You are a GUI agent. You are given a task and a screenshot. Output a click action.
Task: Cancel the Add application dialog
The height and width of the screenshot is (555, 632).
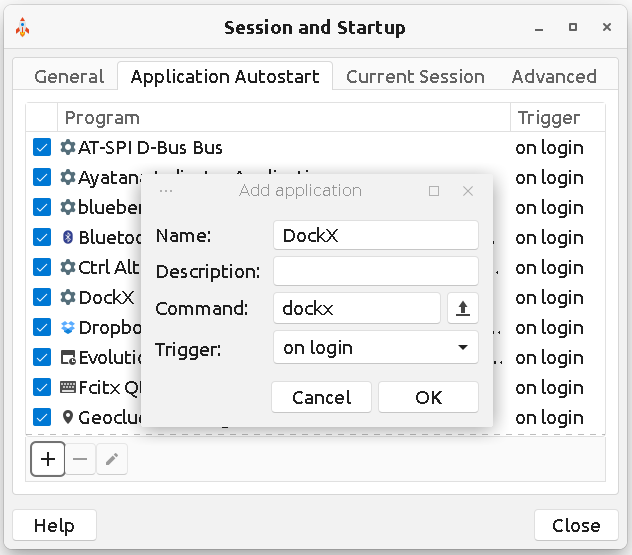(x=321, y=397)
